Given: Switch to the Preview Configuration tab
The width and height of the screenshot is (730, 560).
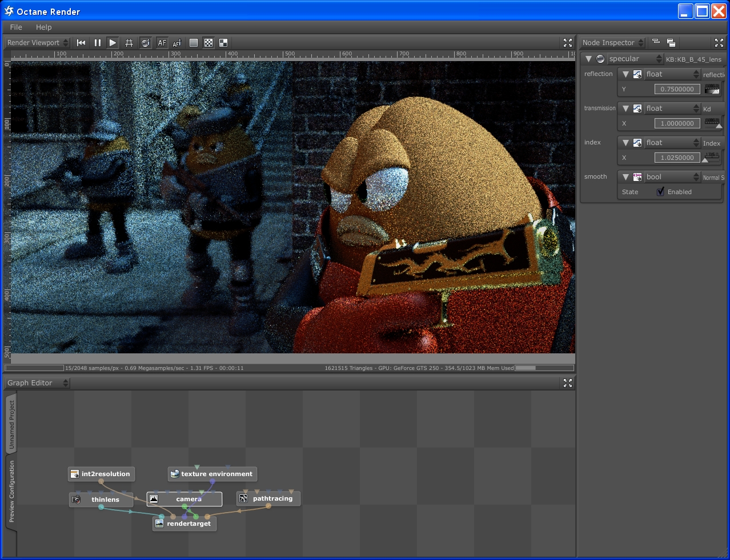Looking at the screenshot, I should point(11,491).
